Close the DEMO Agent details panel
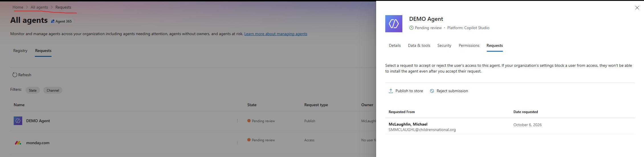 pos(637,8)
